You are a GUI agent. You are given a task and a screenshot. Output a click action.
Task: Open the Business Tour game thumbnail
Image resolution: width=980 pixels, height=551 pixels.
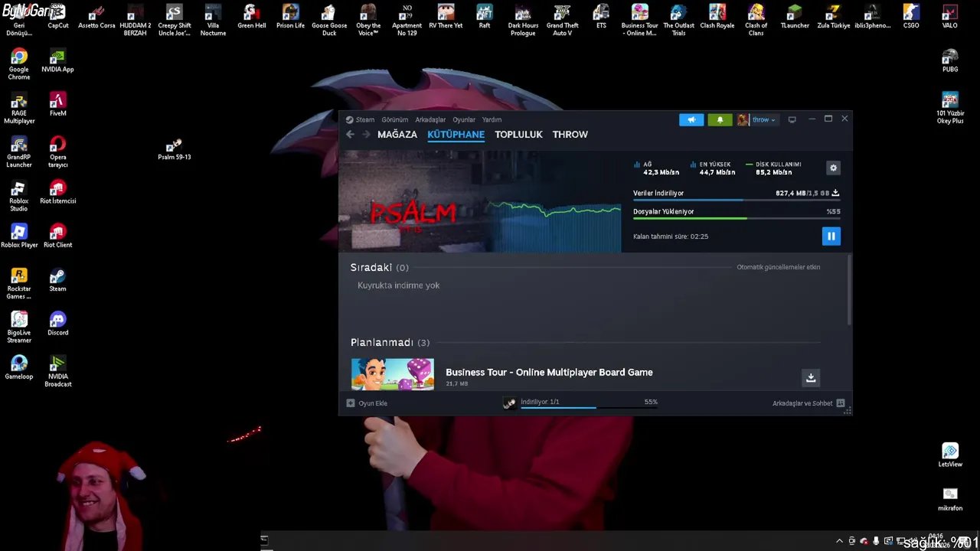pos(393,374)
